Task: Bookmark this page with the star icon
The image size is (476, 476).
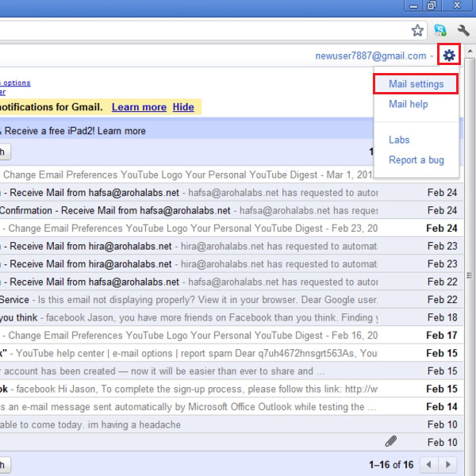Action: click(x=417, y=30)
